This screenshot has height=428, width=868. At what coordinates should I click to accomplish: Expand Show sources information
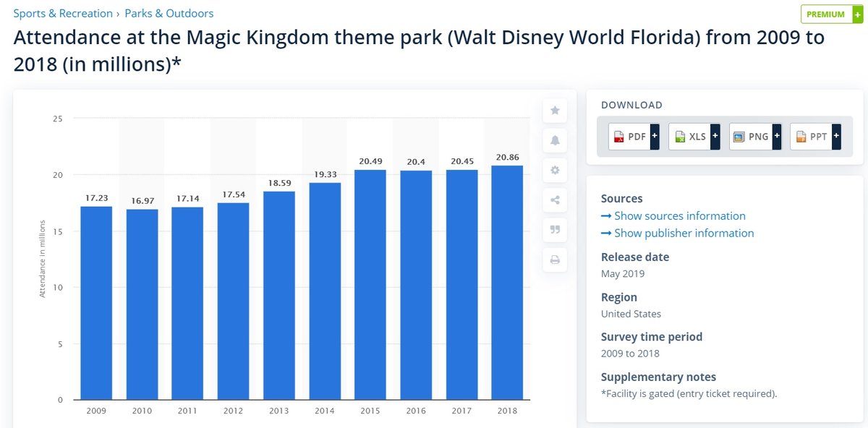point(673,216)
